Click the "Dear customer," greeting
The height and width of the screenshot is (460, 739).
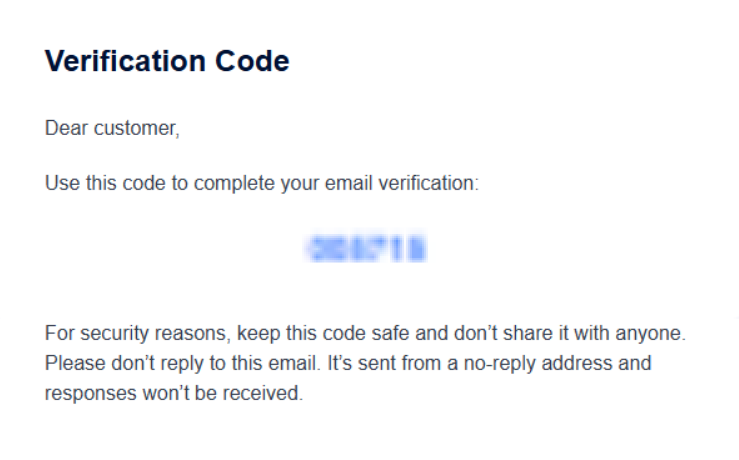[112, 129]
